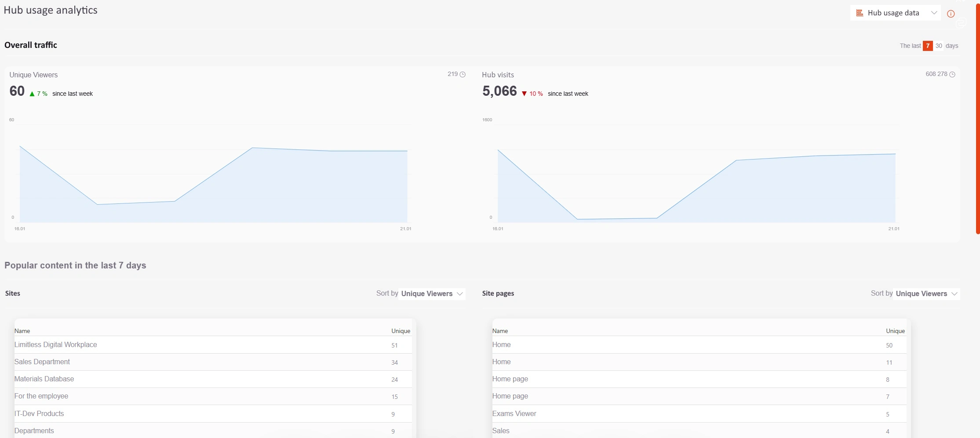Click the orange vertical scrollbar
980x438 pixels.
[x=977, y=119]
